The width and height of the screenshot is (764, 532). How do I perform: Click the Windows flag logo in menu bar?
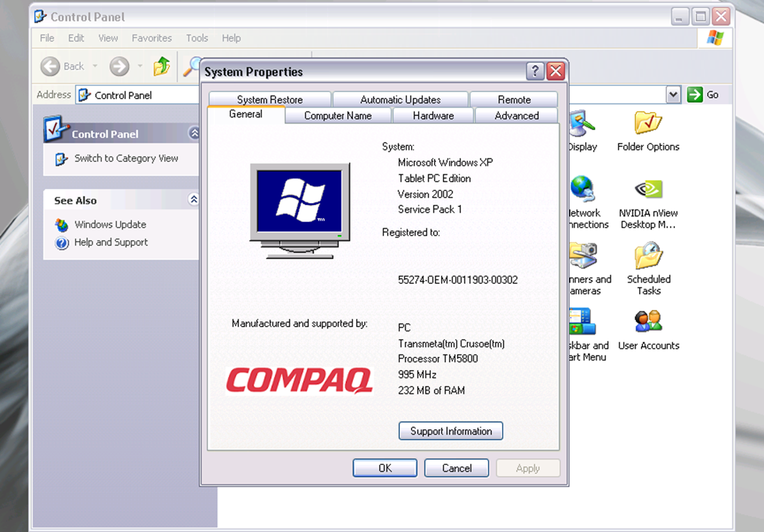click(x=715, y=38)
